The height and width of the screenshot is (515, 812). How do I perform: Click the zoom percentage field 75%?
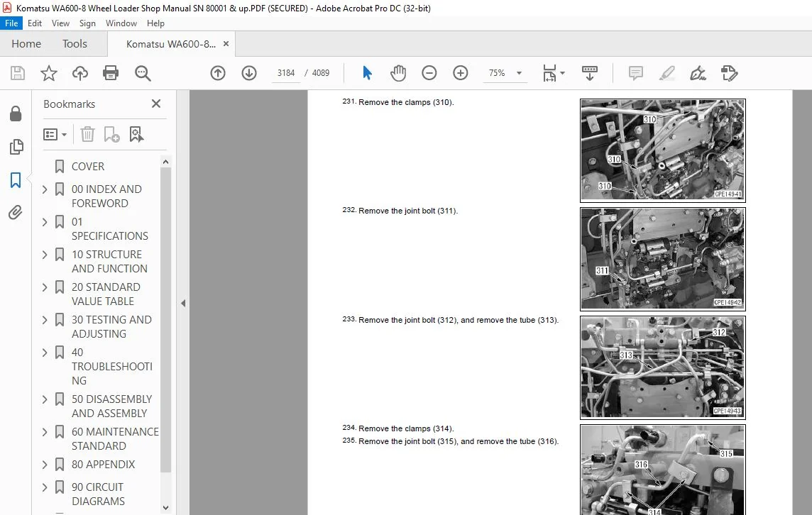(x=497, y=73)
